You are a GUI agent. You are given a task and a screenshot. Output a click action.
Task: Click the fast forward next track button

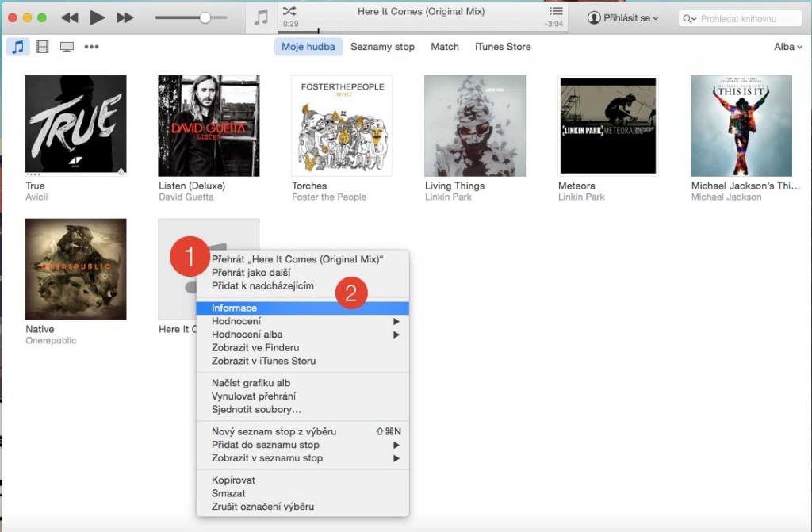[124, 17]
